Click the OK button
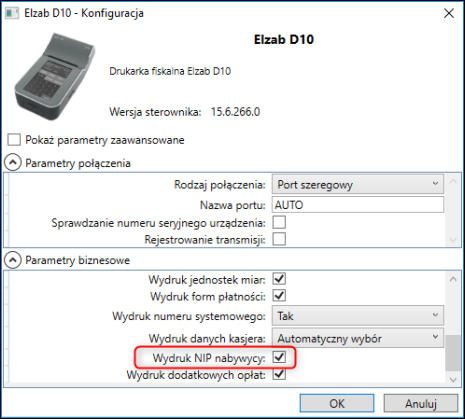The height and width of the screenshot is (419, 465). pos(337,403)
